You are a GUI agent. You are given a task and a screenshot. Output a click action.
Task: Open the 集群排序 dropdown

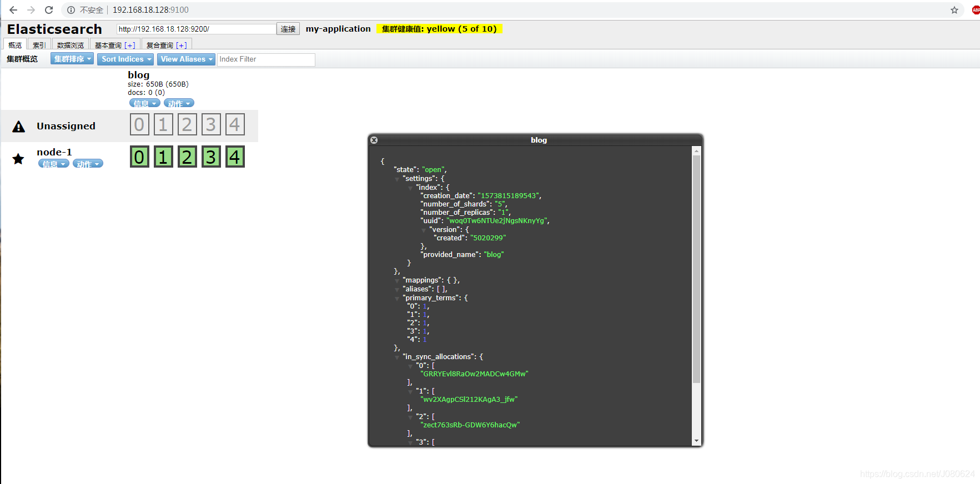click(x=72, y=59)
